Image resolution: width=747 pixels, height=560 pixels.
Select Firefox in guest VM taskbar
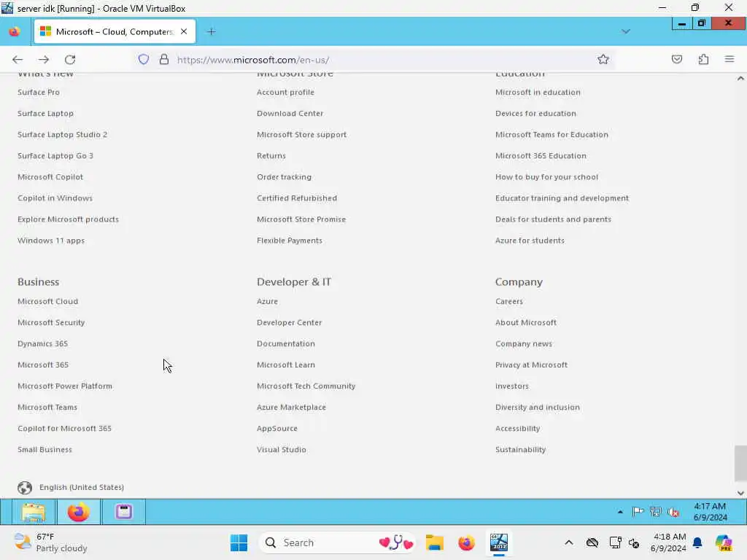[x=79, y=513]
